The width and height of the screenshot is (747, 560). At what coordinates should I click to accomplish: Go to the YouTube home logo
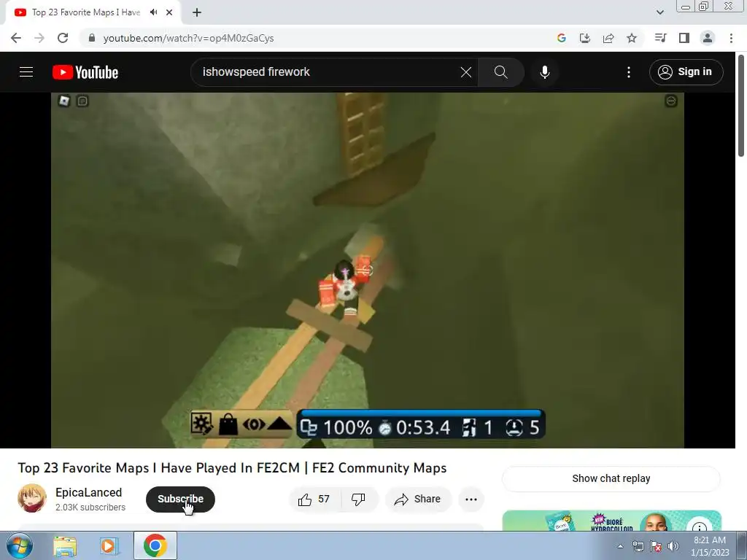pyautogui.click(x=85, y=72)
